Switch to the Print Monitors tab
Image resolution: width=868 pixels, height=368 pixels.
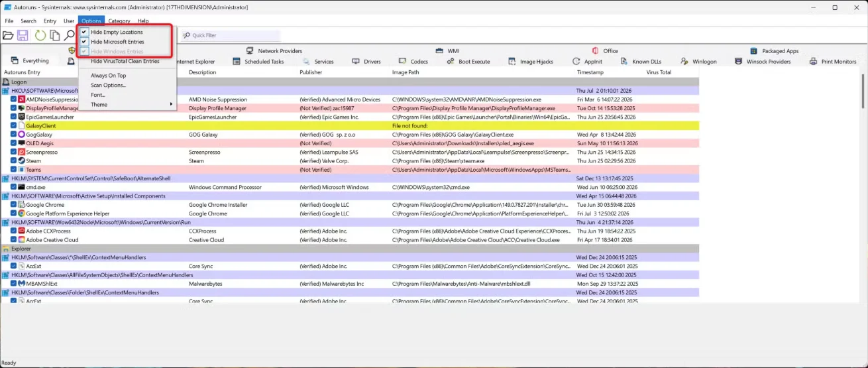[834, 61]
